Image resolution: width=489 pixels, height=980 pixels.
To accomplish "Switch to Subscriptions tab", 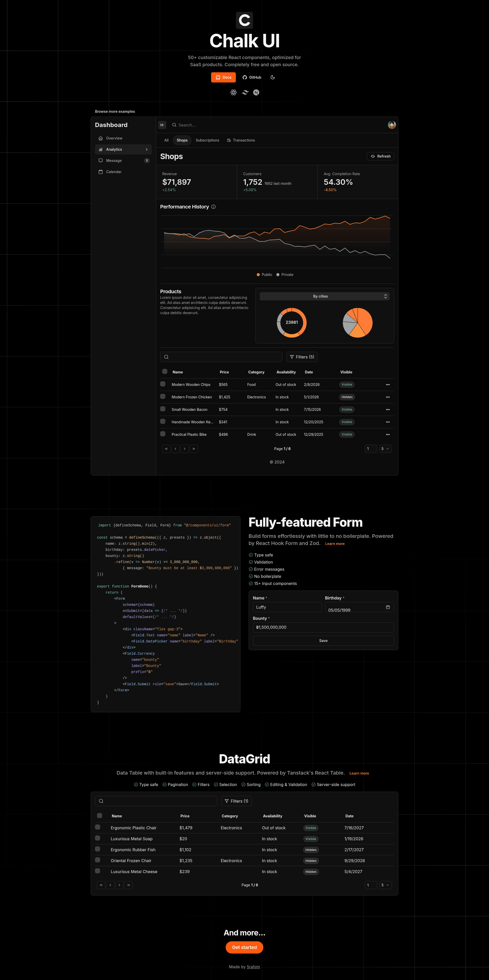I will click(207, 140).
